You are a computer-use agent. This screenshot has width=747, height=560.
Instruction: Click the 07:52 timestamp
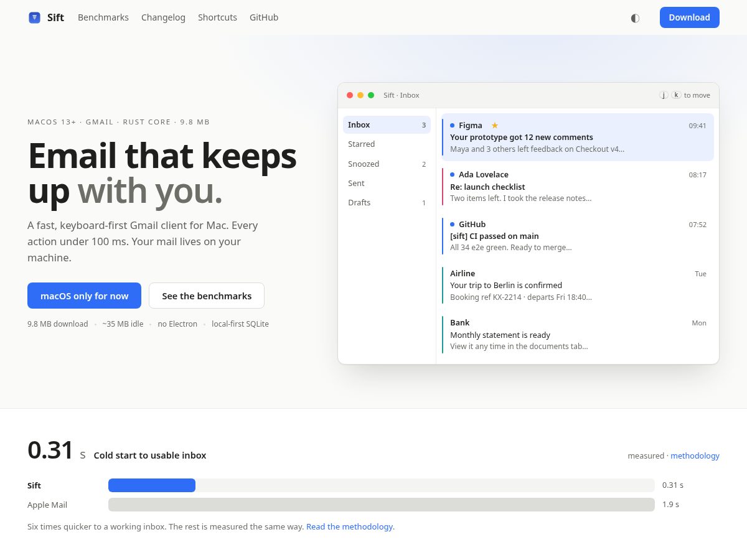[x=697, y=225]
